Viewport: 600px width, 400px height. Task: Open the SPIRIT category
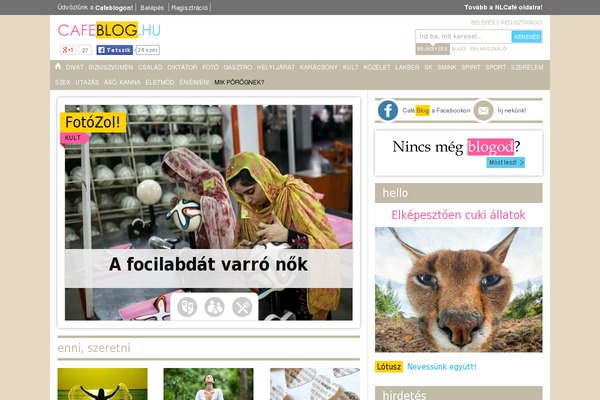tap(471, 67)
